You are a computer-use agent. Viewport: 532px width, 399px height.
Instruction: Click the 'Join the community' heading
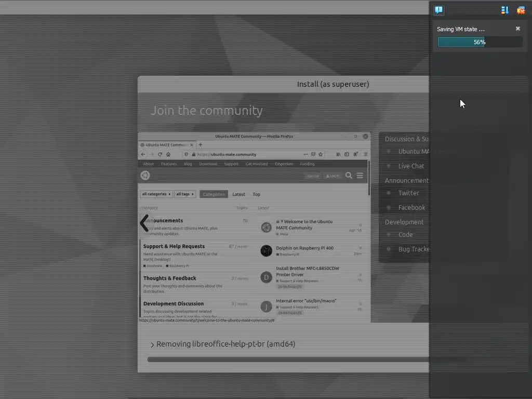pos(207,111)
